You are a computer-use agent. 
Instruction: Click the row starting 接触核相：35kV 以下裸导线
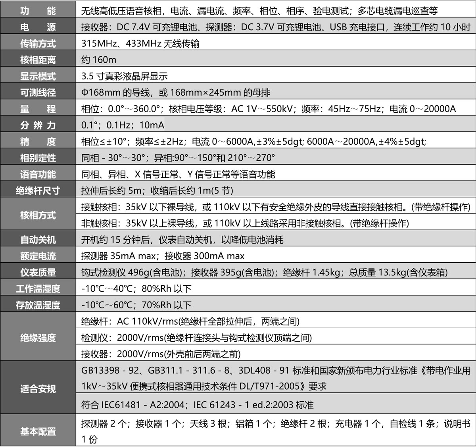pyautogui.click(x=276, y=207)
